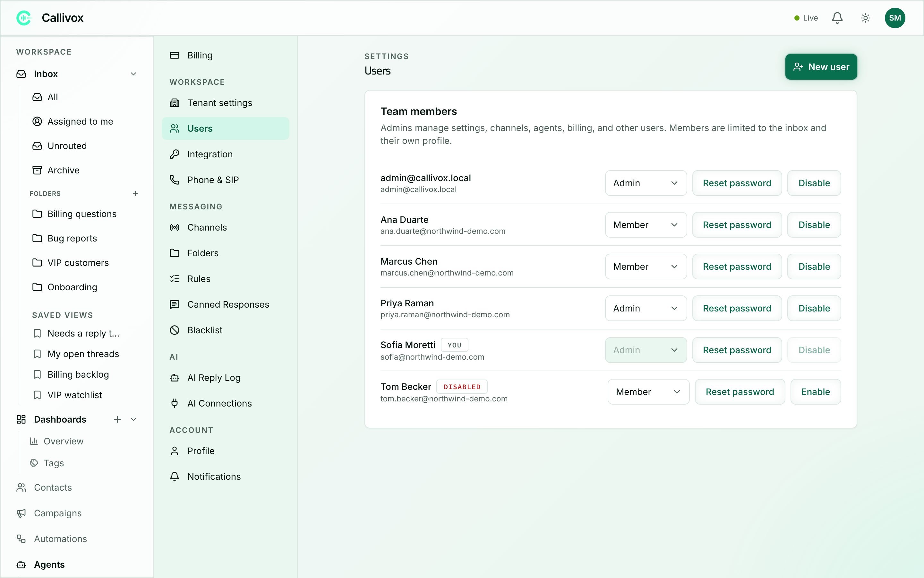Click the Rules checklist icon
924x578 pixels.
click(x=175, y=279)
